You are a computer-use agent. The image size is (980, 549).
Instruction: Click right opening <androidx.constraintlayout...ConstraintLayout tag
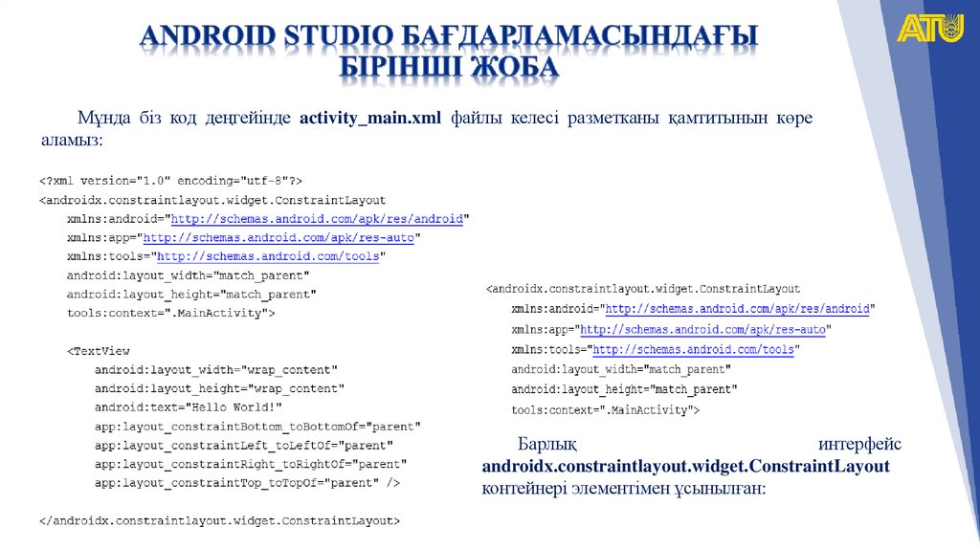click(643, 289)
